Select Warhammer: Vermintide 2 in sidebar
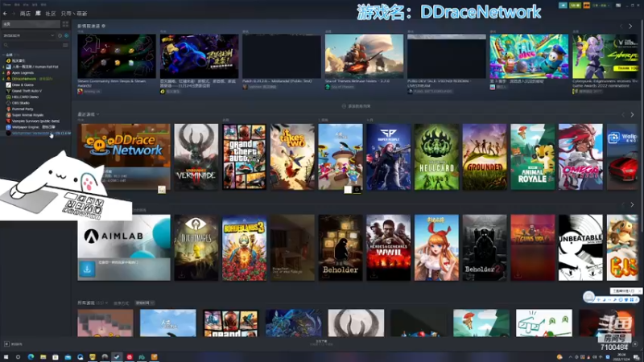644x362 pixels. pos(38,134)
